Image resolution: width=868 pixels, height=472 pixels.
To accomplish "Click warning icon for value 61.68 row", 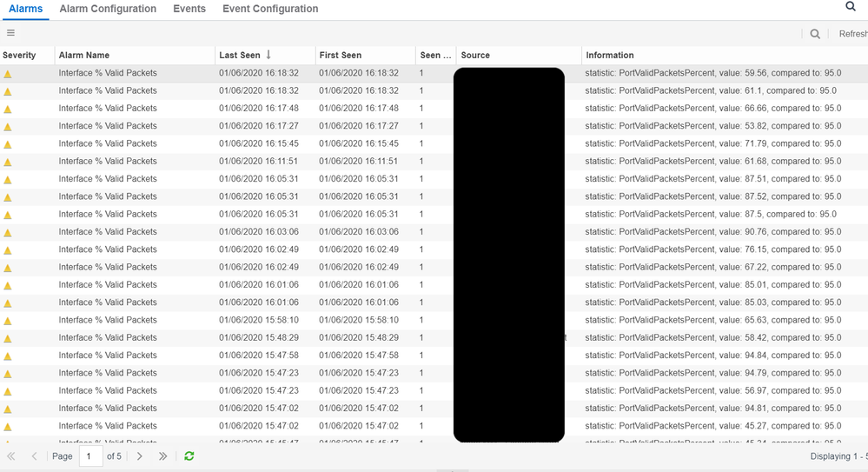I will tap(8, 163).
